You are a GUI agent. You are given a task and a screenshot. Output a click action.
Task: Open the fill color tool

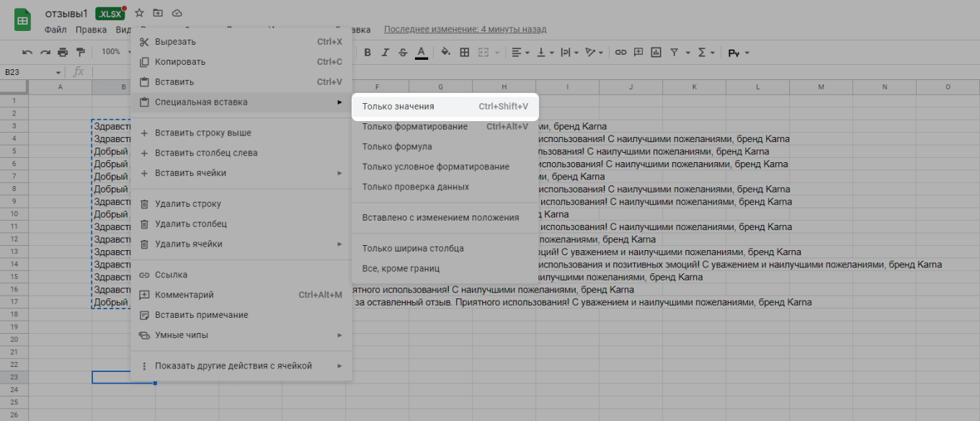[x=445, y=52]
